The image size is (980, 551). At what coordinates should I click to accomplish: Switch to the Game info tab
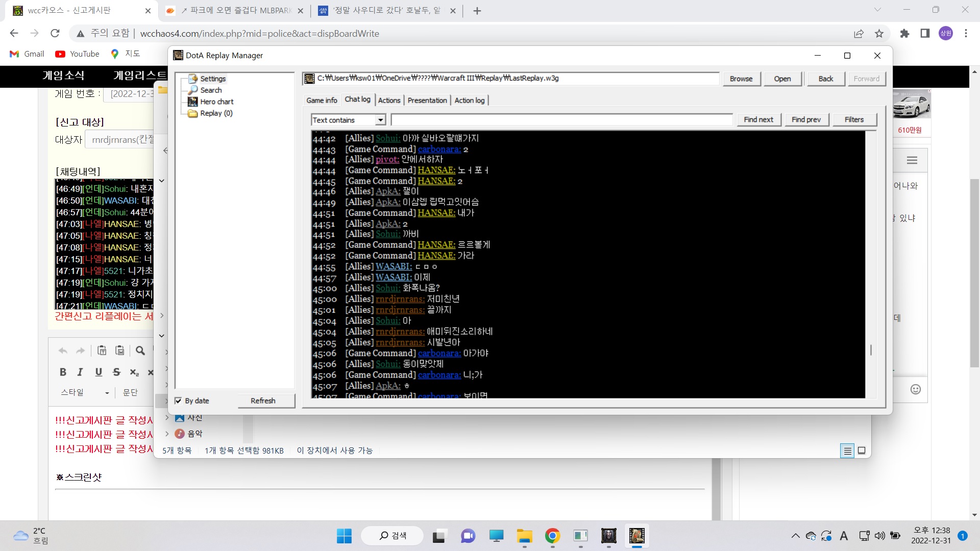[322, 101]
